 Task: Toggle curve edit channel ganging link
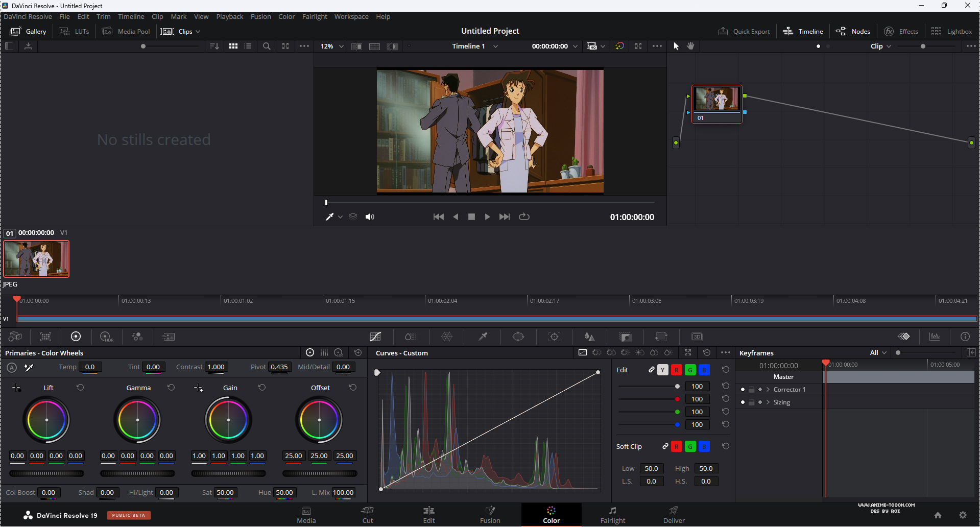point(652,370)
